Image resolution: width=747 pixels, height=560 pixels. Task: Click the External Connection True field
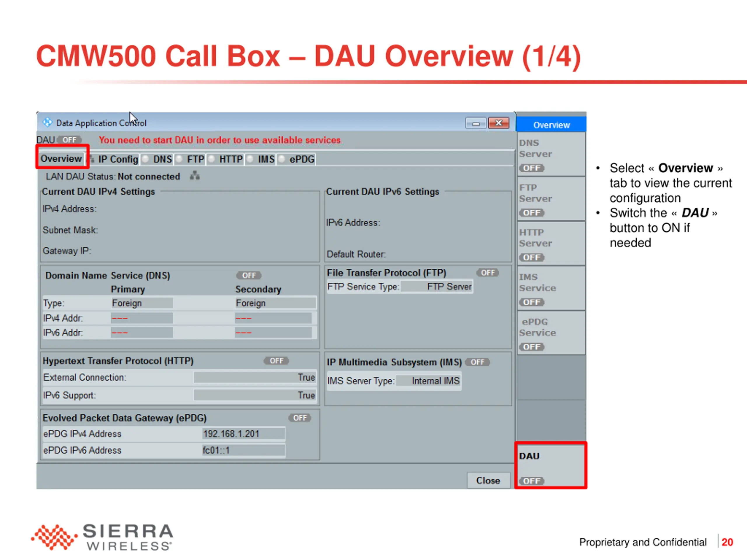[x=255, y=377]
